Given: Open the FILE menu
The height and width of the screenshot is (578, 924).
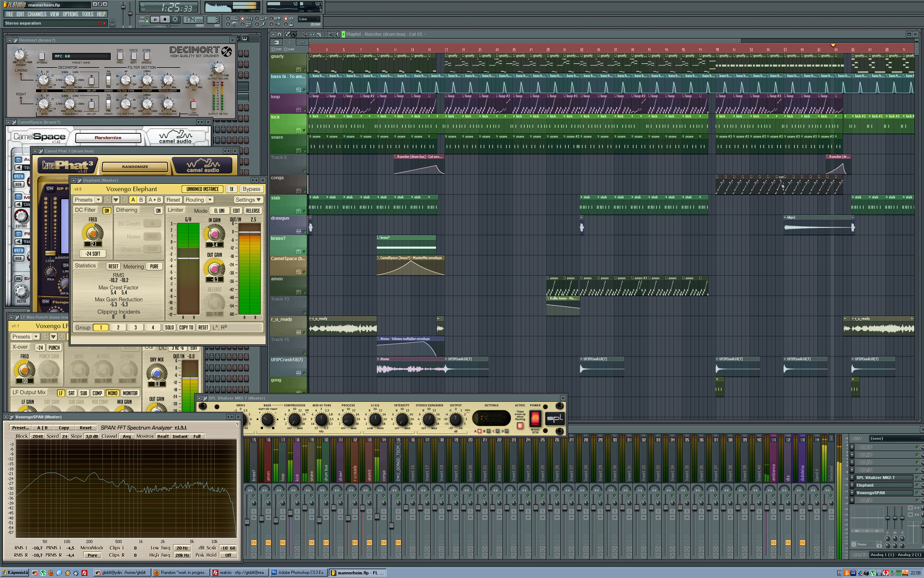Looking at the screenshot, I should (9, 14).
